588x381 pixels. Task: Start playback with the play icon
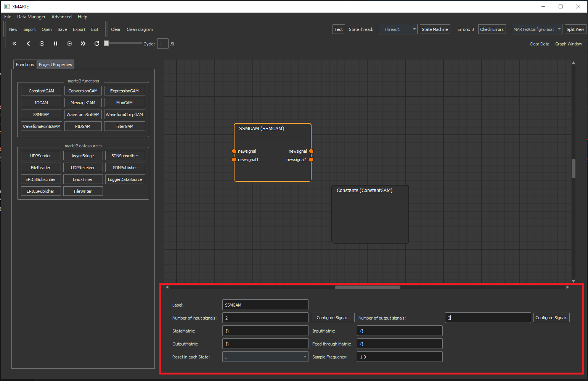pos(69,44)
